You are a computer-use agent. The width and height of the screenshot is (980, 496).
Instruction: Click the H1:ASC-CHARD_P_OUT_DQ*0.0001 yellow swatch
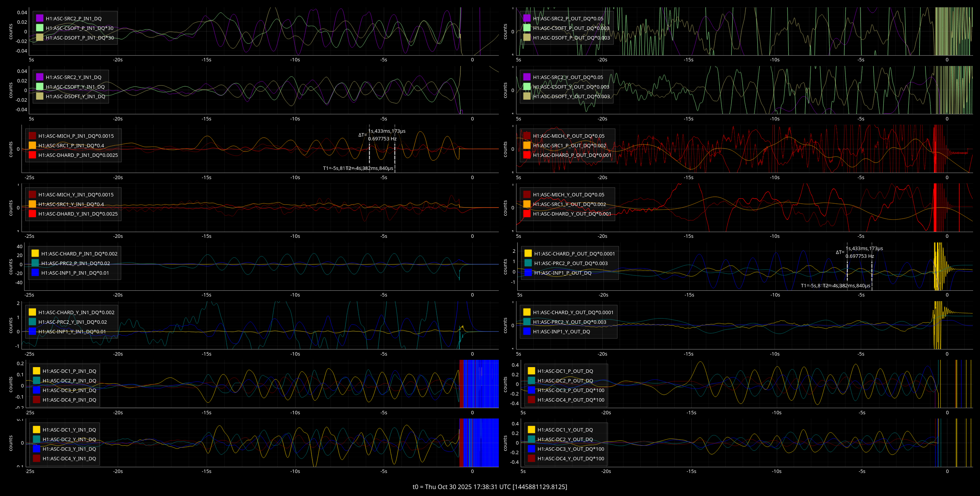tap(528, 254)
